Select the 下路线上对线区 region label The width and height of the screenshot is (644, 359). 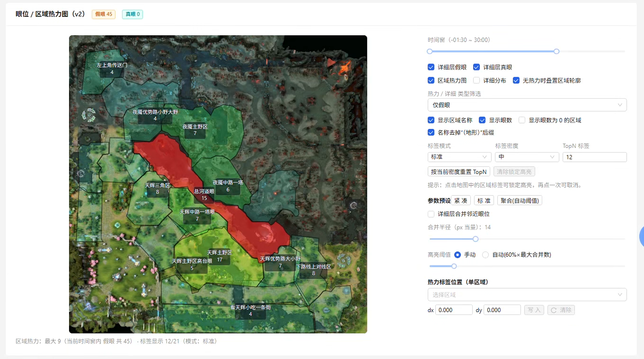tap(313, 270)
